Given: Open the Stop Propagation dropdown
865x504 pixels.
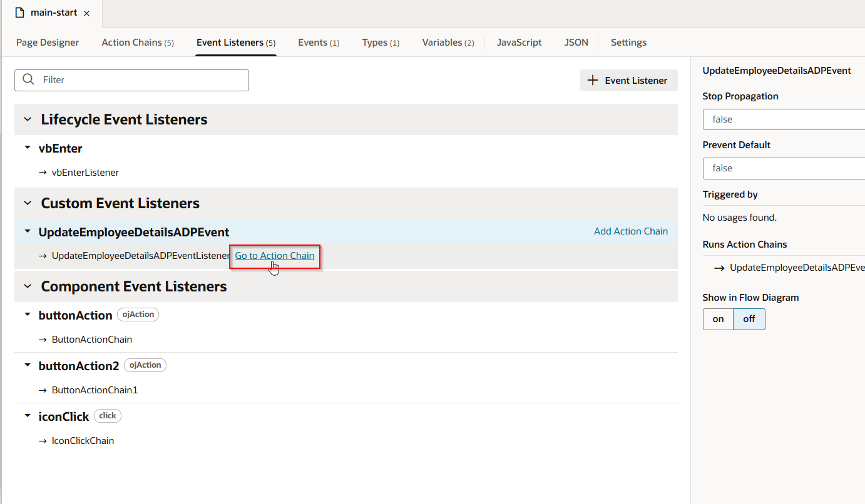Looking at the screenshot, I should coord(784,119).
